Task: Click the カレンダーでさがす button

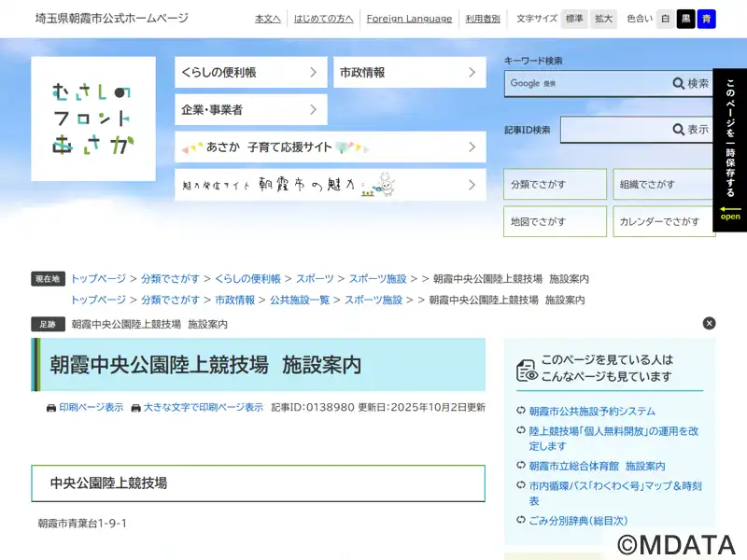Action: [x=664, y=221]
